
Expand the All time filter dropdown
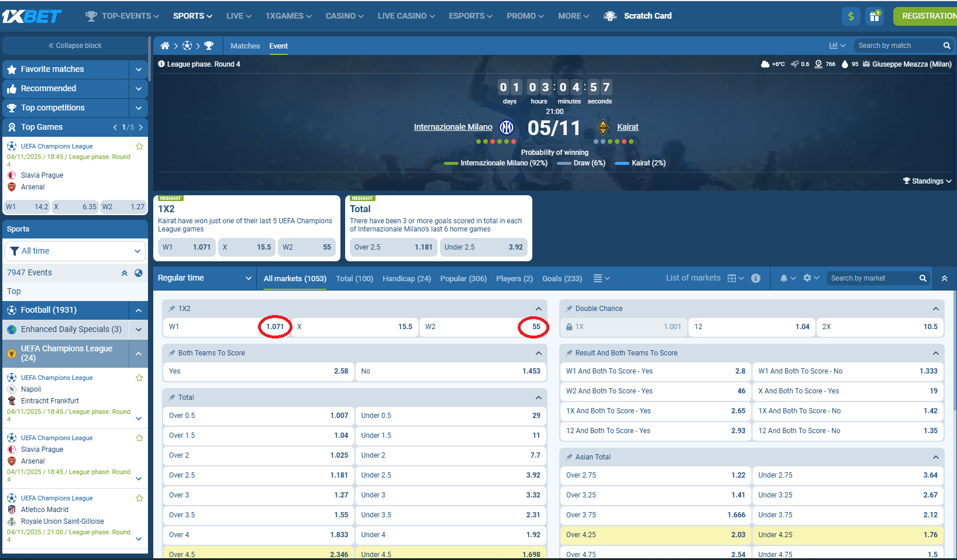[x=75, y=251]
